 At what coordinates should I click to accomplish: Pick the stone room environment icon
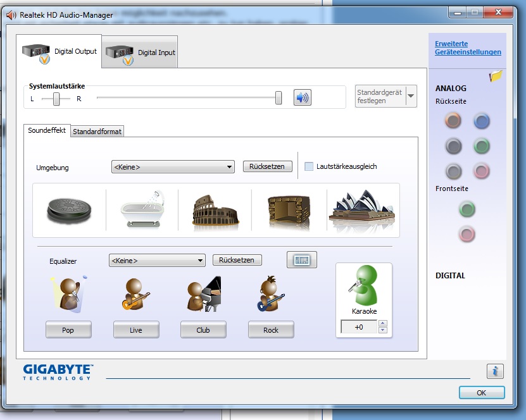click(x=289, y=211)
